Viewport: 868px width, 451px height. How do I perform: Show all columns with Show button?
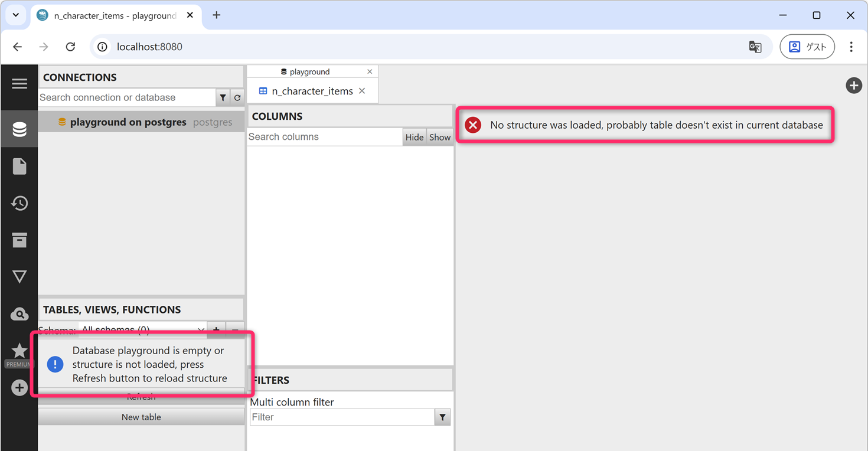tap(440, 137)
